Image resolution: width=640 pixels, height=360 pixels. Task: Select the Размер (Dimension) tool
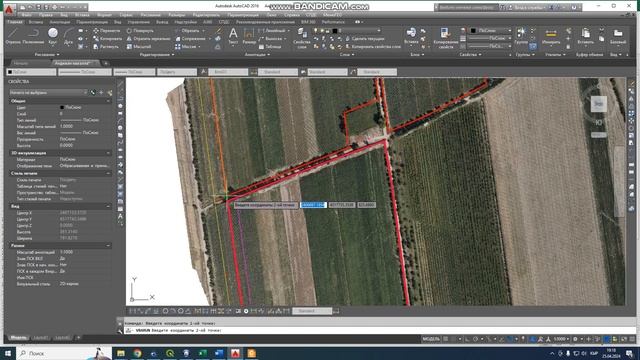click(249, 36)
